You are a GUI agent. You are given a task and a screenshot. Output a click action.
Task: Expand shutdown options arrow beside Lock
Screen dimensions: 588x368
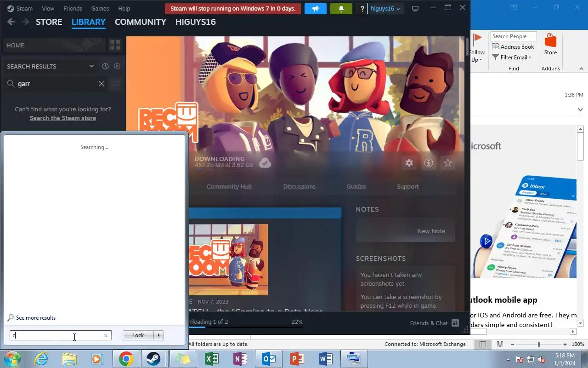coord(159,335)
